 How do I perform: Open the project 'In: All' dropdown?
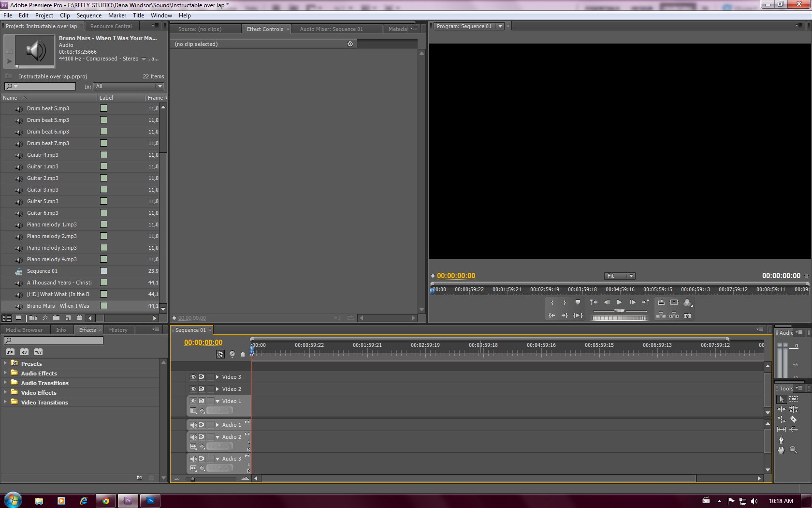129,87
